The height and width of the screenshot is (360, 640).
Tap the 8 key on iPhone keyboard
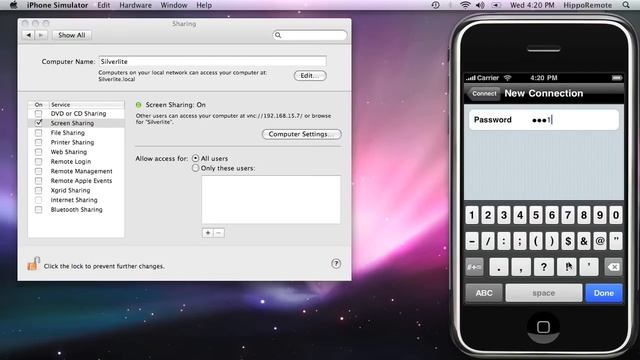click(x=584, y=215)
